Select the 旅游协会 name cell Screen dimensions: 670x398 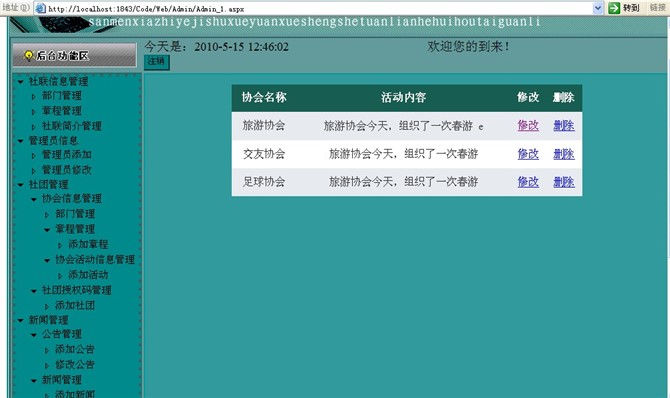pyautogui.click(x=264, y=126)
